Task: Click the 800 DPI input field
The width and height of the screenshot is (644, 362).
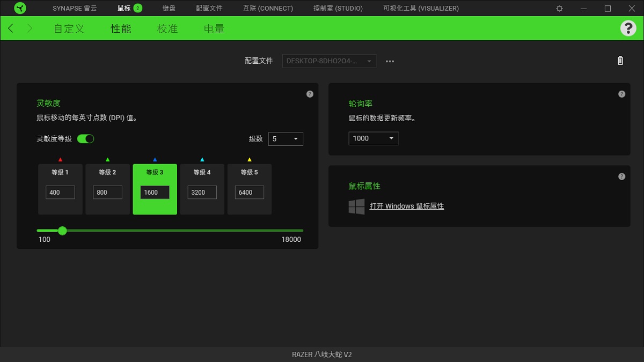Action: (x=107, y=193)
